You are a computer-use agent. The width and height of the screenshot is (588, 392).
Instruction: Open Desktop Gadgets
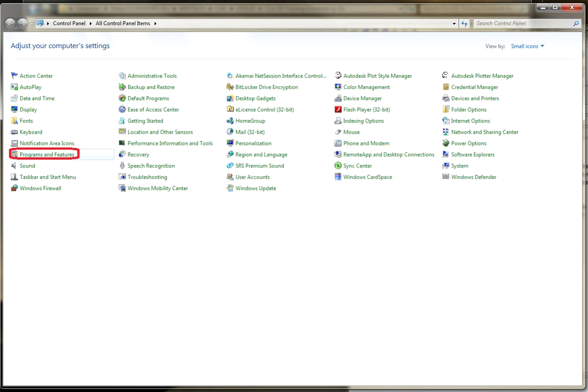(x=256, y=98)
